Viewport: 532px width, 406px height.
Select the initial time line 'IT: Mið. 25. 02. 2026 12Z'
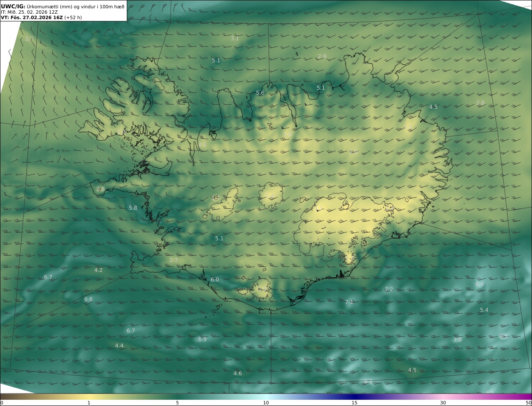click(x=29, y=12)
